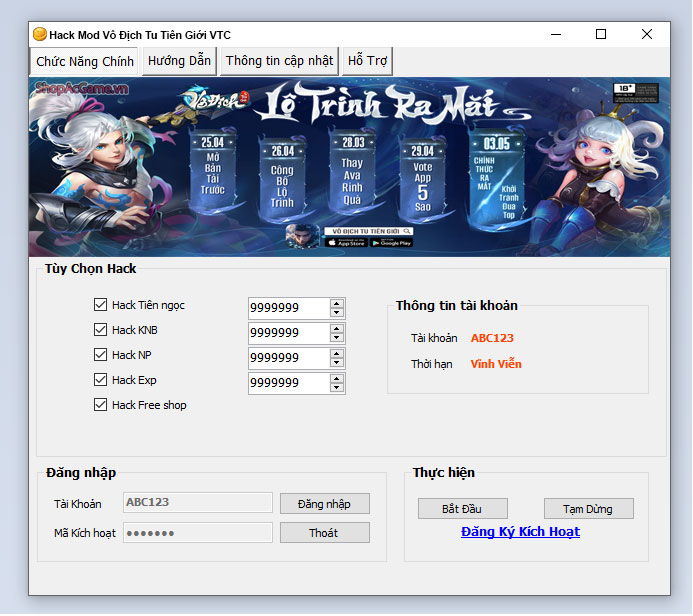This screenshot has height=616, width=693.
Task: Decrease the Hack Exp value with down arrow
Action: [x=337, y=388]
